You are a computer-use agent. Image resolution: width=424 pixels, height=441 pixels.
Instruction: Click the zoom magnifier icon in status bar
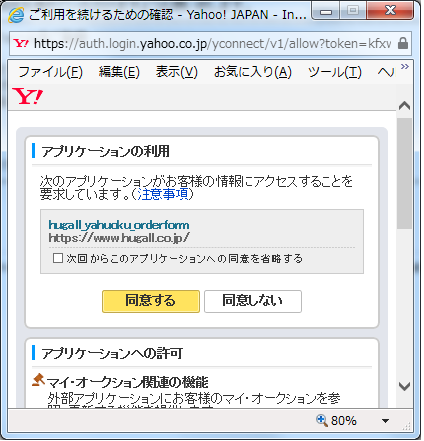(322, 421)
